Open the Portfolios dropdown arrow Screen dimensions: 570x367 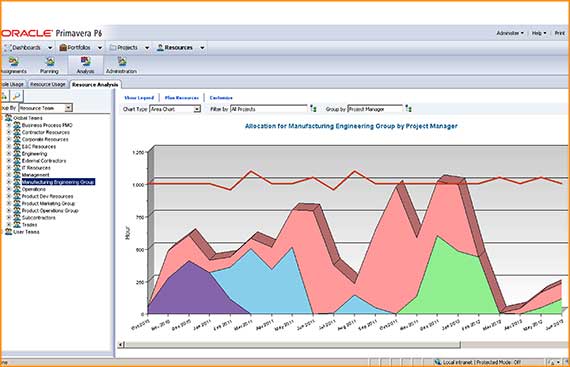(100, 48)
